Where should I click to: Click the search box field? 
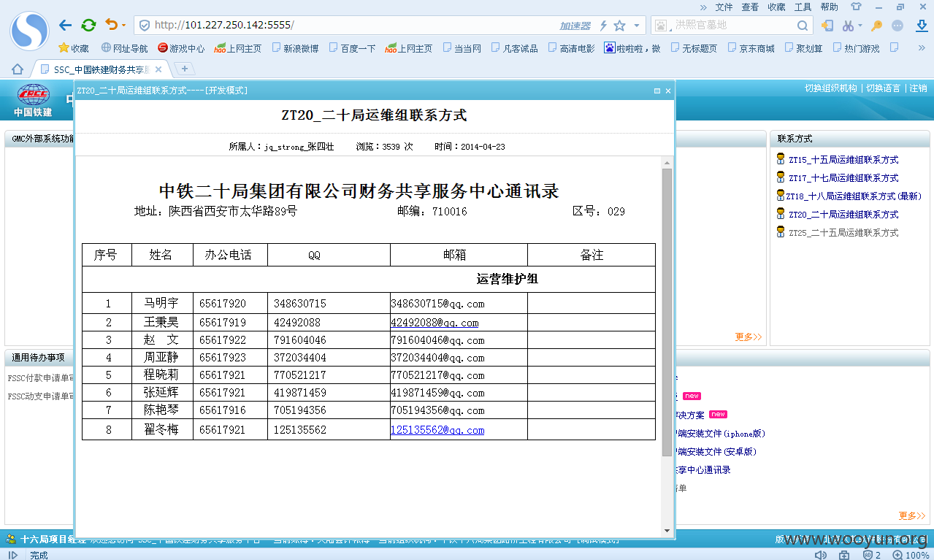click(732, 26)
